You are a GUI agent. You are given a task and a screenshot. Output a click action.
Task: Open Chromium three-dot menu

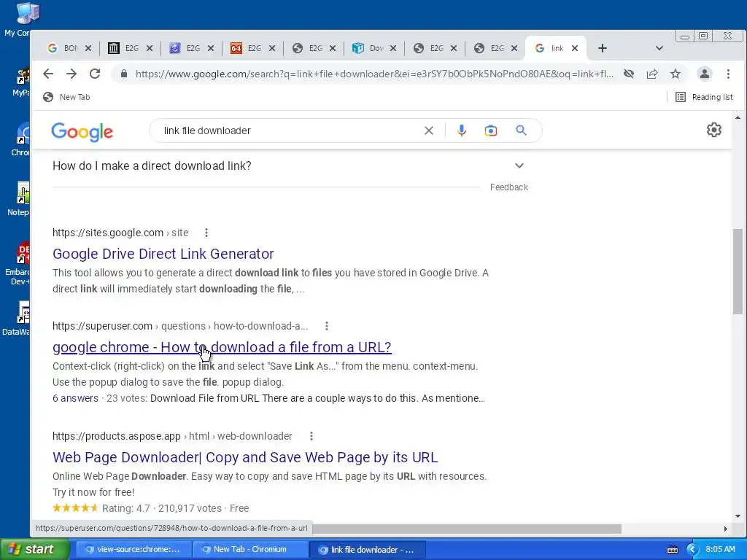[x=728, y=74]
